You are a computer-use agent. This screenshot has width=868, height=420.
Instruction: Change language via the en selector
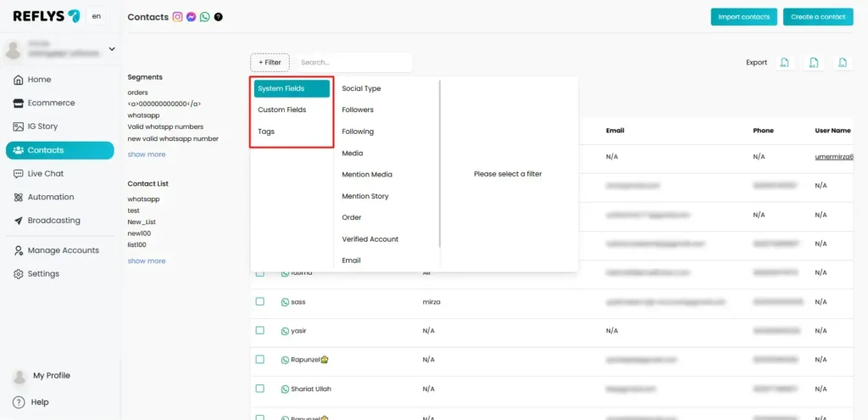97,16
